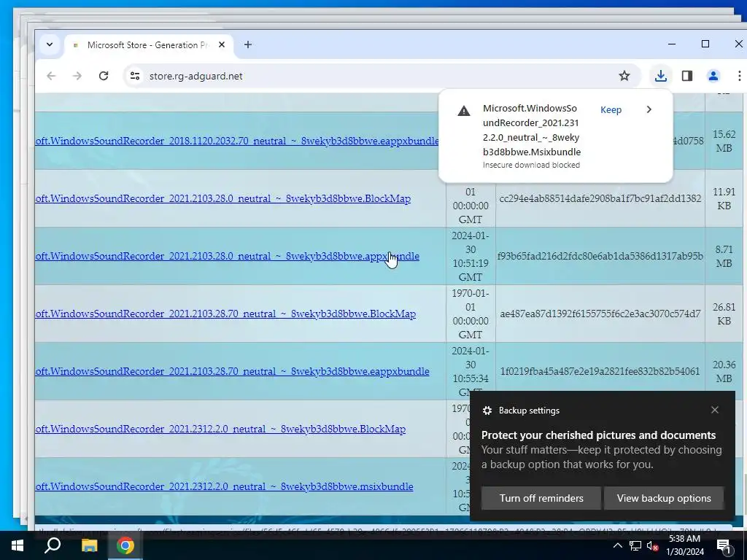Click the 11.91 KB size cell
Image resolution: width=747 pixels, height=560 pixels.
tap(724, 198)
